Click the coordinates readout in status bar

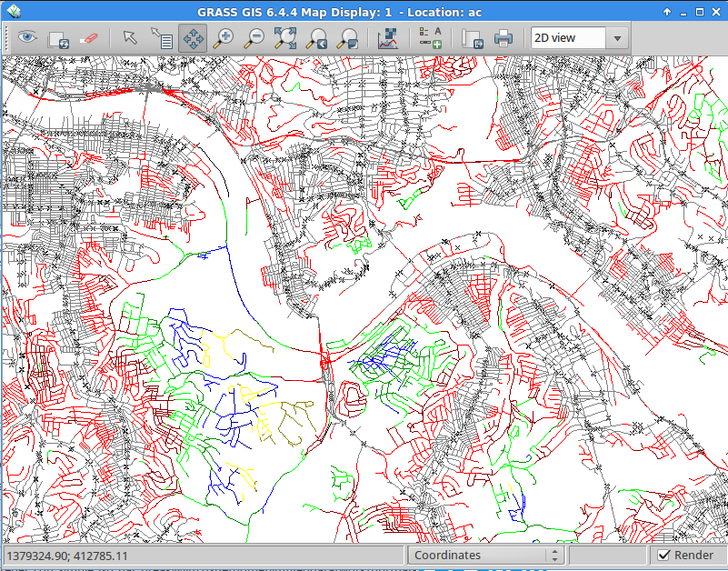coord(68,555)
